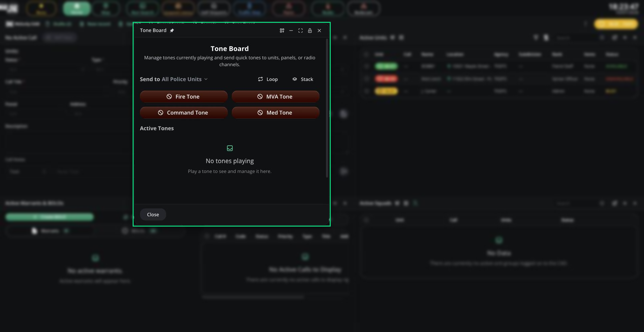Click the add-widget grid icon in Tone Board header

tap(282, 31)
